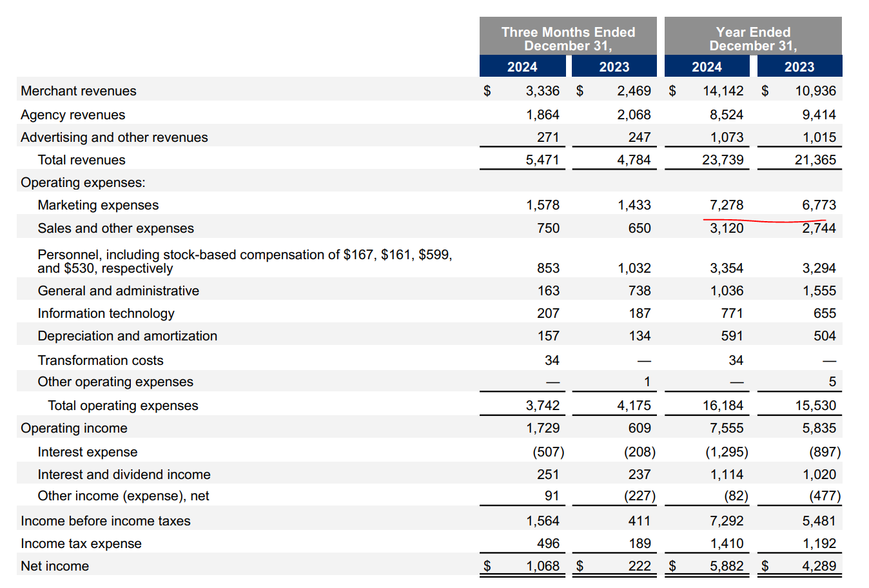
Task: Click other income value (477)
Action: [x=825, y=496]
